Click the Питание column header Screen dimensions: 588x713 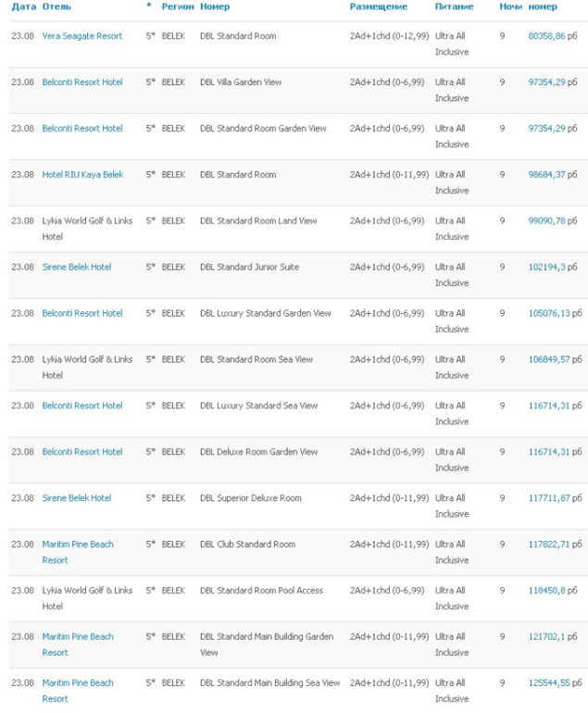pyautogui.click(x=454, y=6)
